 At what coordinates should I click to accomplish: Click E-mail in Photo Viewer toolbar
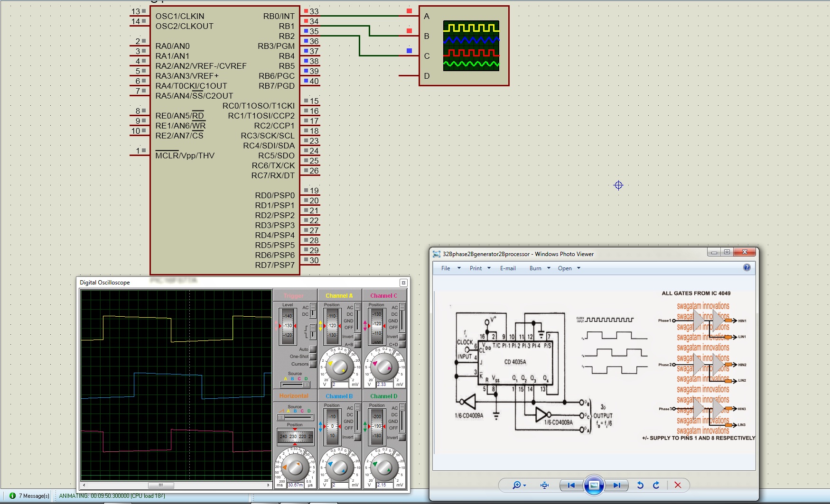tap(508, 268)
